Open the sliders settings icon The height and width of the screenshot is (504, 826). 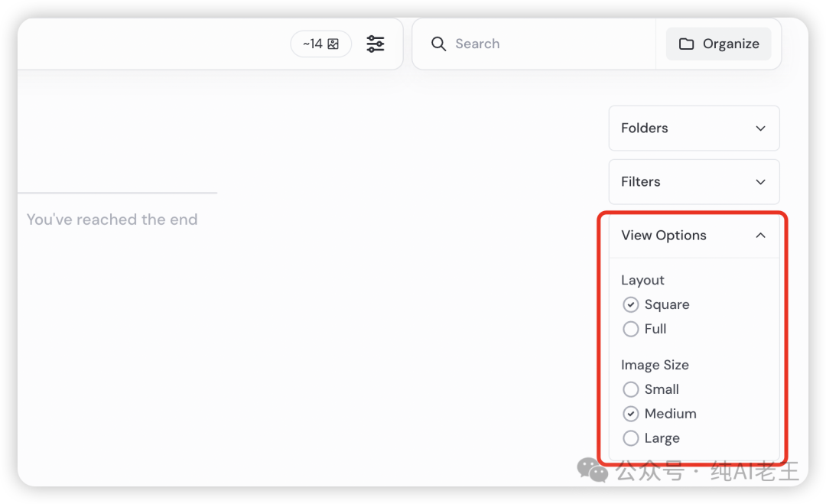(376, 44)
